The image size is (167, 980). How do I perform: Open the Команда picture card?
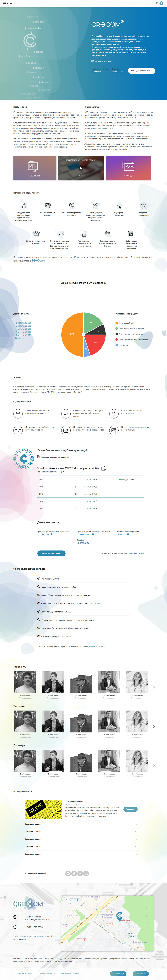click(128, 168)
